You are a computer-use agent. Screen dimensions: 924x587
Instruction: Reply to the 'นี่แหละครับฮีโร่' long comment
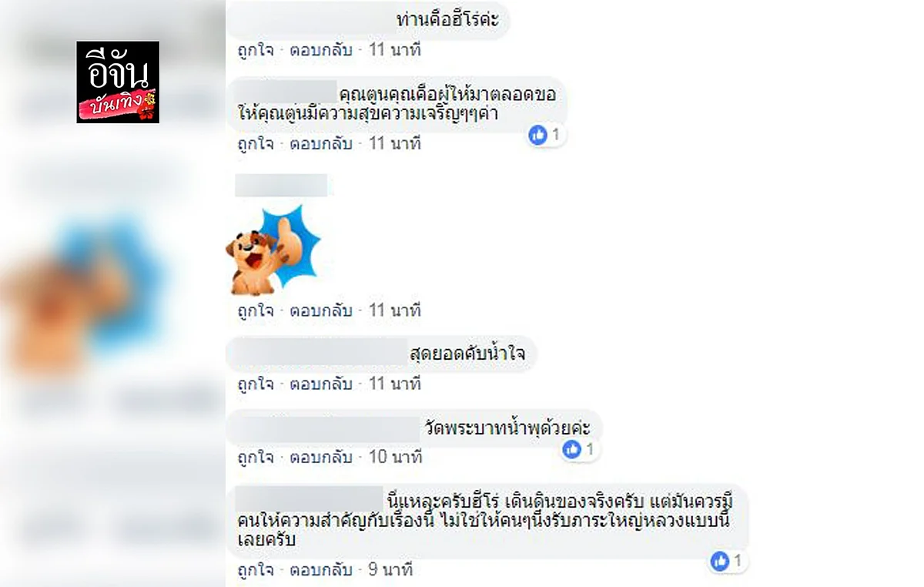tap(320, 570)
